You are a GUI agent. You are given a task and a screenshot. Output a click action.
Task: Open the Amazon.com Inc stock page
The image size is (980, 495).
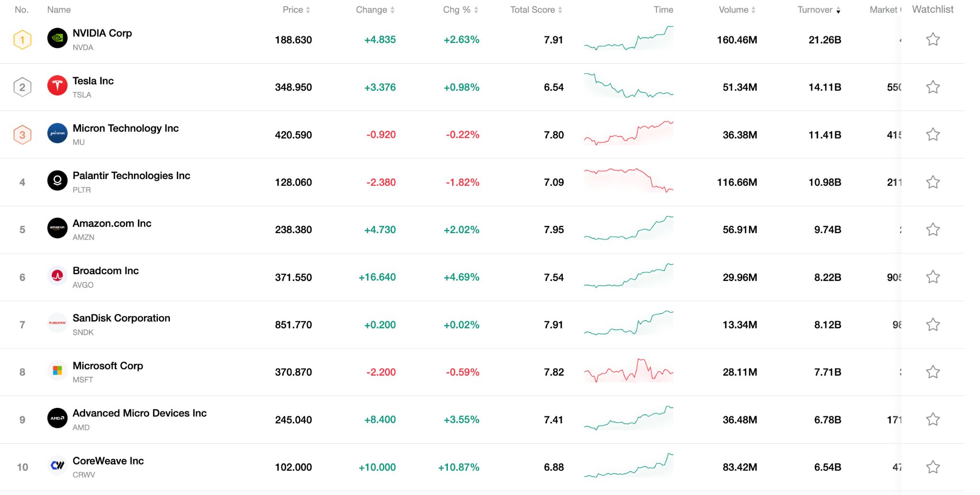click(x=112, y=223)
